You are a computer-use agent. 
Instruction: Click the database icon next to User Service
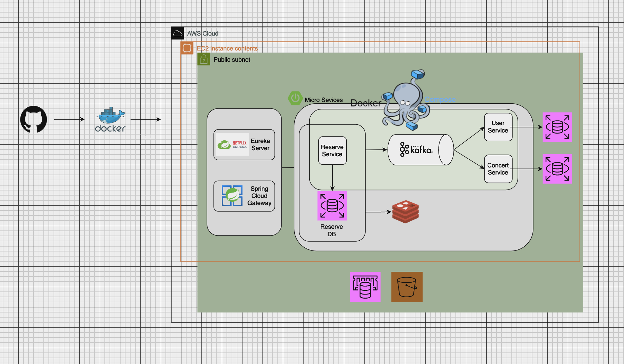[557, 127]
